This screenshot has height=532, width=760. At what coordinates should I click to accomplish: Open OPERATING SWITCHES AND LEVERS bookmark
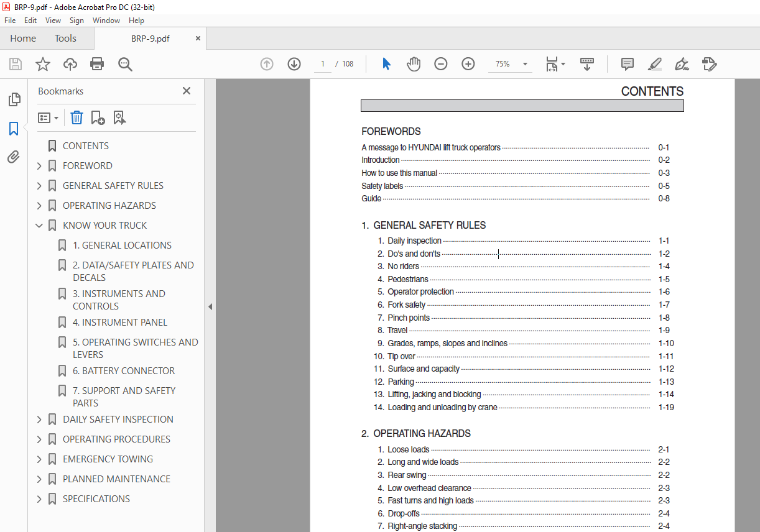pyautogui.click(x=135, y=349)
